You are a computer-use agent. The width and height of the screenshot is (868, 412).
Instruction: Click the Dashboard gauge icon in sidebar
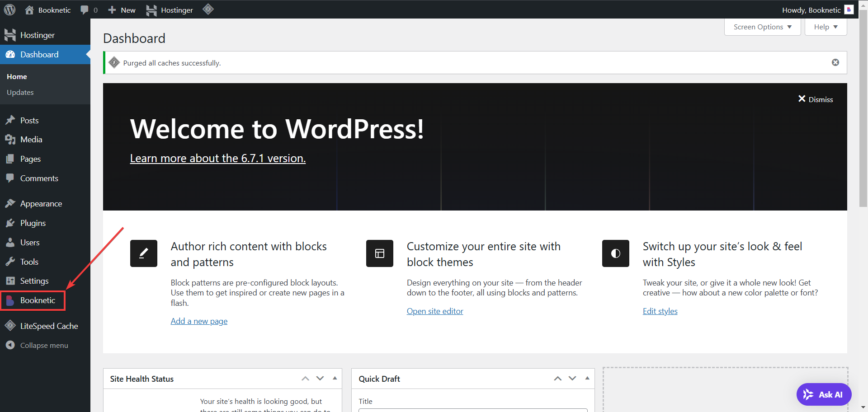click(x=10, y=54)
